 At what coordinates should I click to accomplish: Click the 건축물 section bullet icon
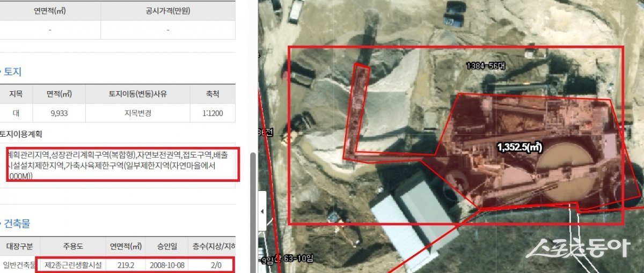(x=1, y=224)
